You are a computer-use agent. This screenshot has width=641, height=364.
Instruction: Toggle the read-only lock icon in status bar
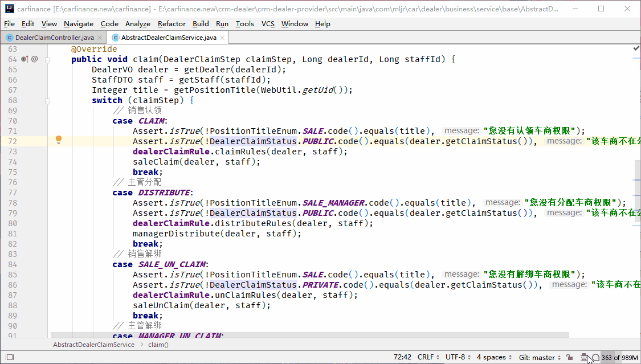point(570,357)
